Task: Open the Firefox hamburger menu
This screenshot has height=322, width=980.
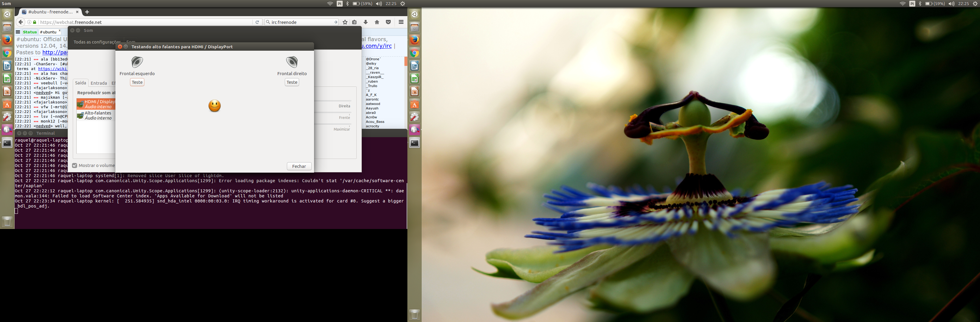Action: (401, 22)
